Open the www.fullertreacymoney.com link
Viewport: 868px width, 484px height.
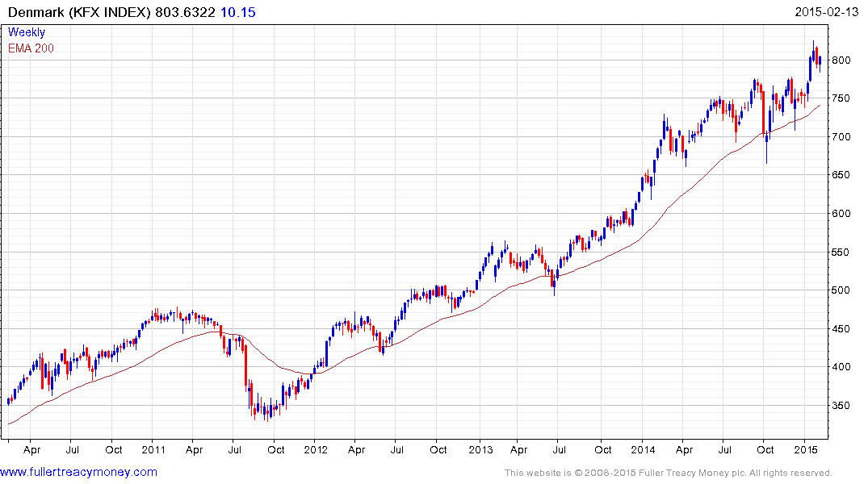tap(78, 472)
